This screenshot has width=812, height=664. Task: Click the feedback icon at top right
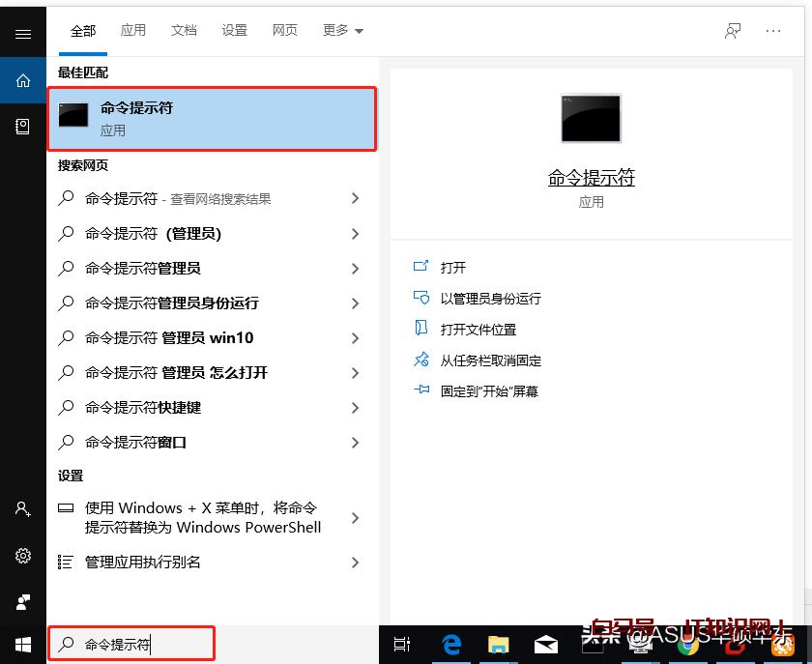(733, 31)
